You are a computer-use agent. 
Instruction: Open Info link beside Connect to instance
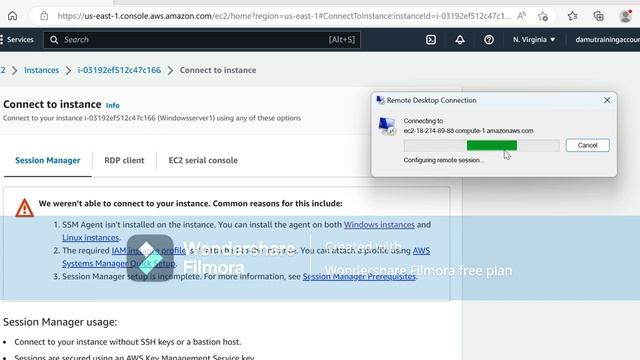point(113,105)
